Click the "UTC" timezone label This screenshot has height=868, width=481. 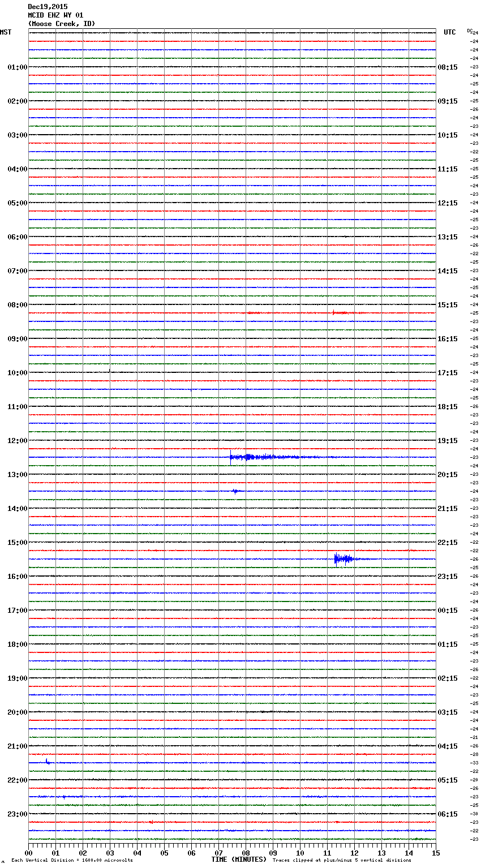tap(450, 32)
